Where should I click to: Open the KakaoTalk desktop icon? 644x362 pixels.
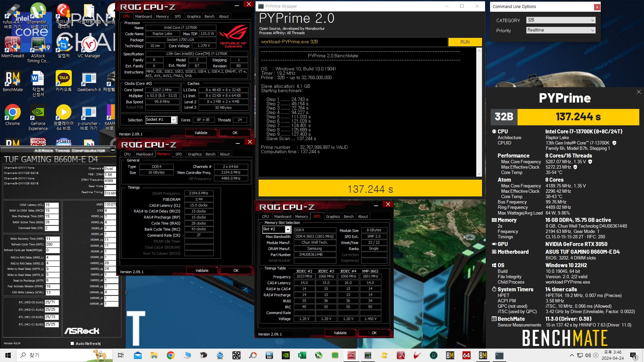click(63, 81)
